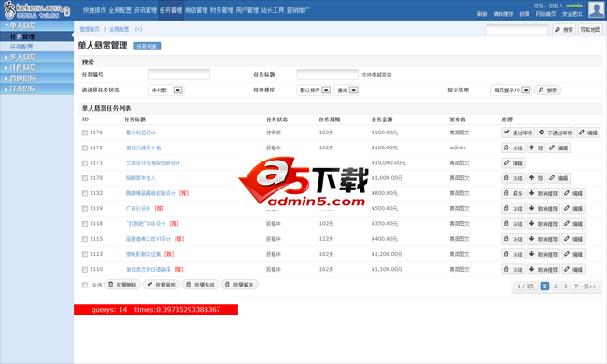The width and height of the screenshot is (607, 364).
Task: Open the 全局配置 top menu
Action: tap(120, 10)
